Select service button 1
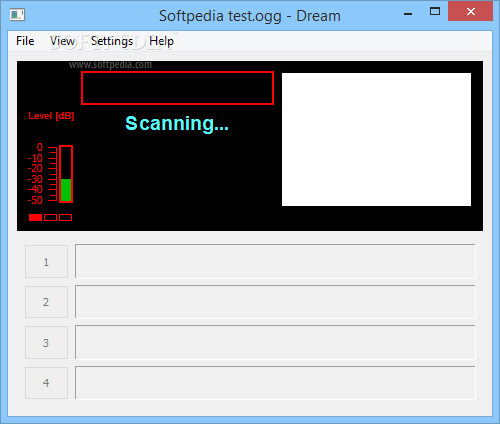The image size is (500, 424). click(46, 262)
